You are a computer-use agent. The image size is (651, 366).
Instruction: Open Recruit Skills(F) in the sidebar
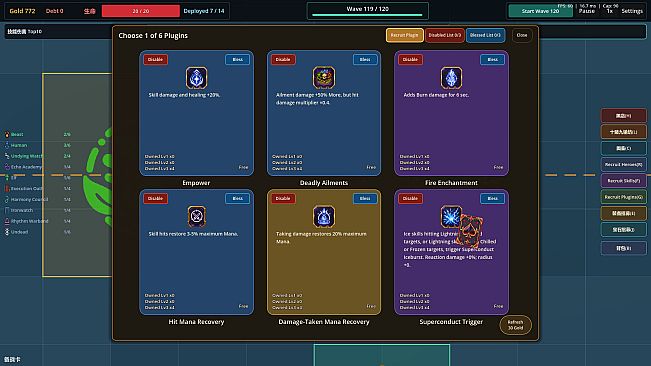pyautogui.click(x=624, y=181)
